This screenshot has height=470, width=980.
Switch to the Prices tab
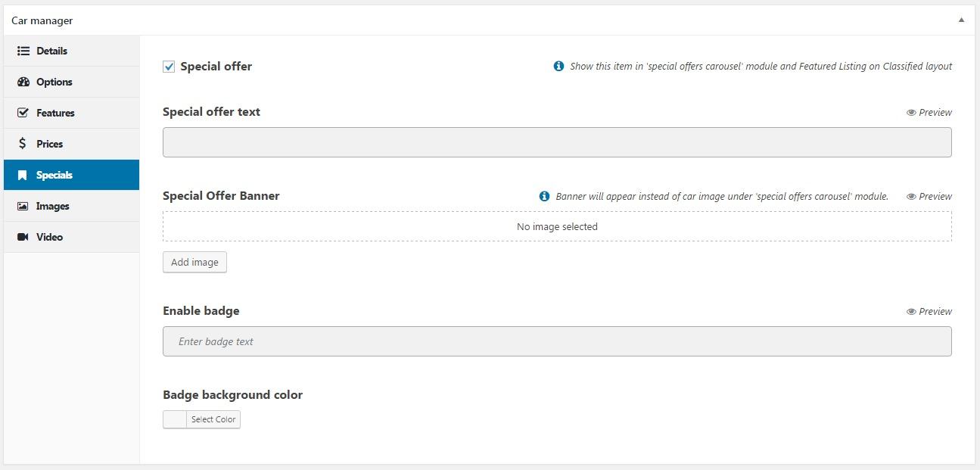point(49,144)
